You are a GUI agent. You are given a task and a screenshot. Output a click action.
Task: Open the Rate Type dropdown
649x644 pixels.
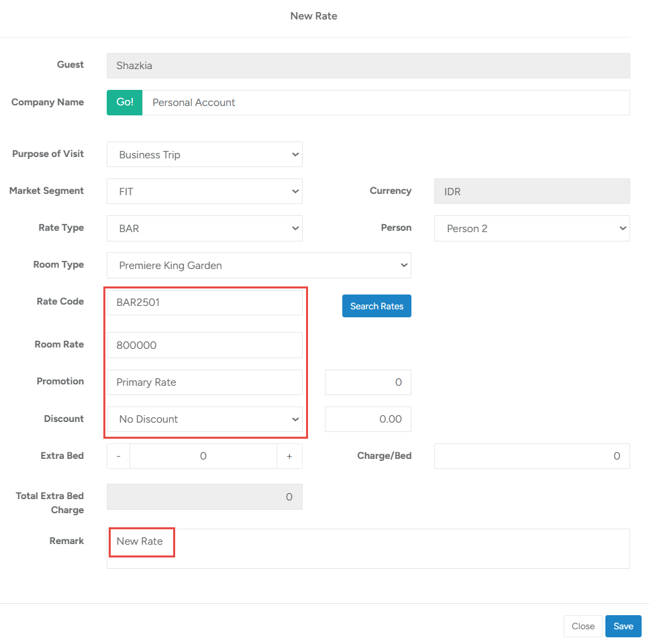click(x=205, y=228)
